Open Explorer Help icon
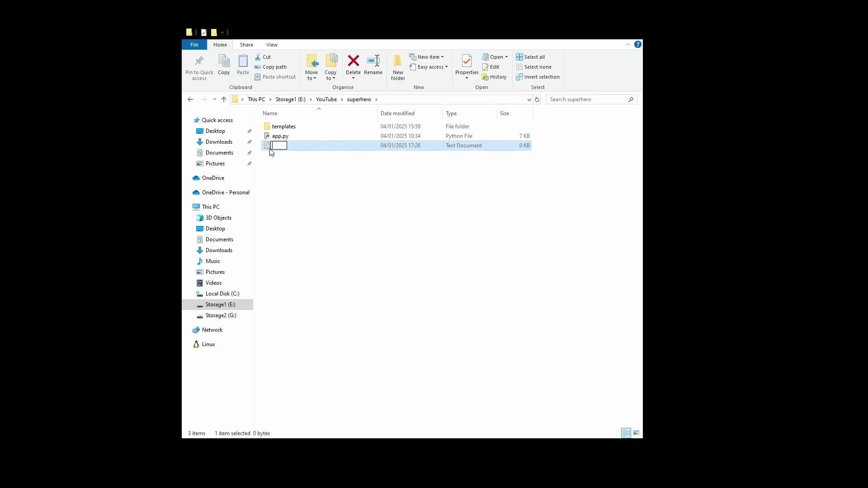Screen dimensions: 868x488 (x=638, y=44)
